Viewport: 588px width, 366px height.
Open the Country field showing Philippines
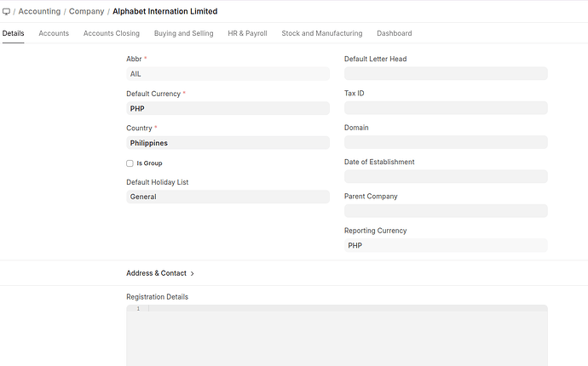click(x=227, y=143)
